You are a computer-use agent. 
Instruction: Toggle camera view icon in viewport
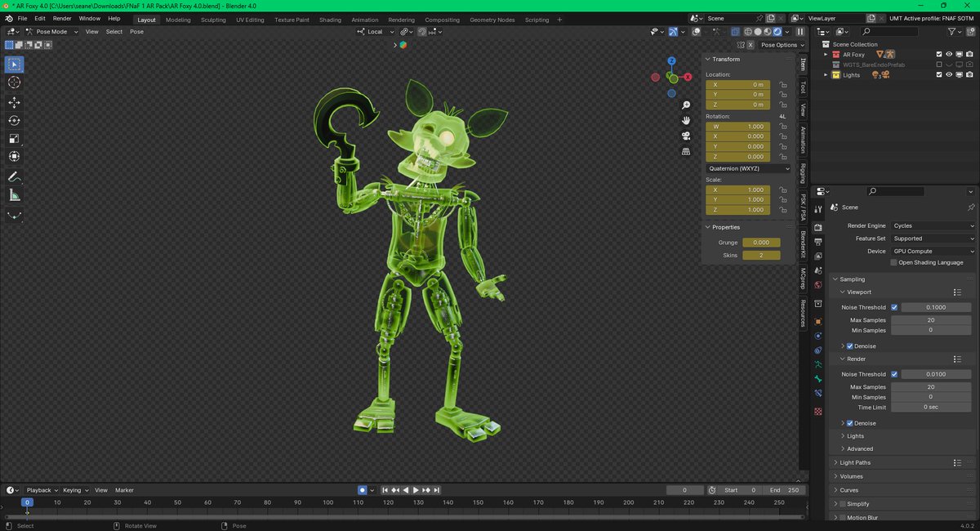pyautogui.click(x=686, y=136)
